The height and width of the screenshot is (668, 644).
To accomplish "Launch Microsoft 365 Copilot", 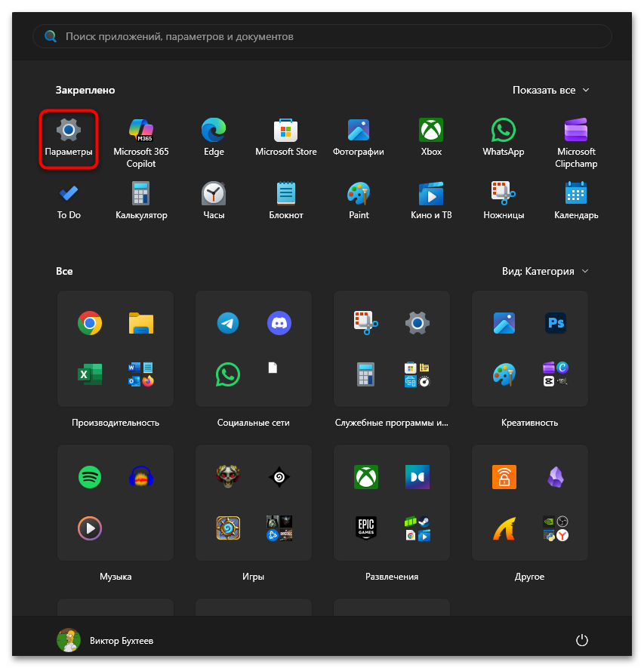I will 141,143.
